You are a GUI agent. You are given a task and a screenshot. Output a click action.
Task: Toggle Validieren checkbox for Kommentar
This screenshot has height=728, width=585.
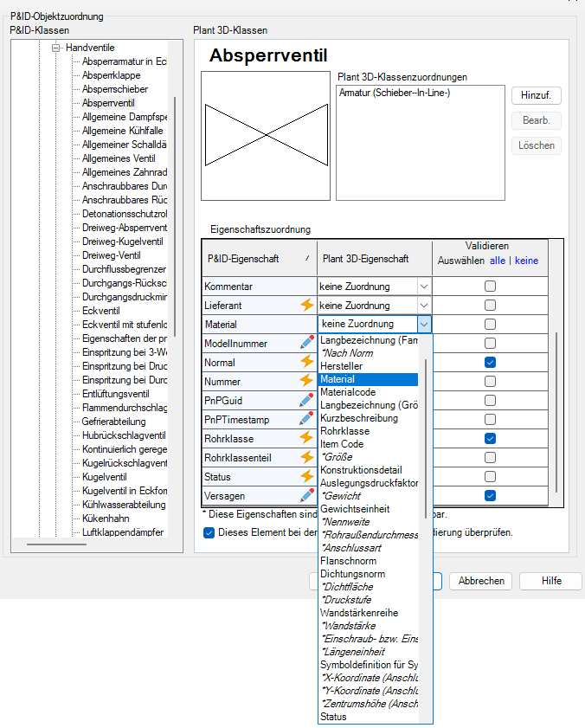click(x=490, y=286)
